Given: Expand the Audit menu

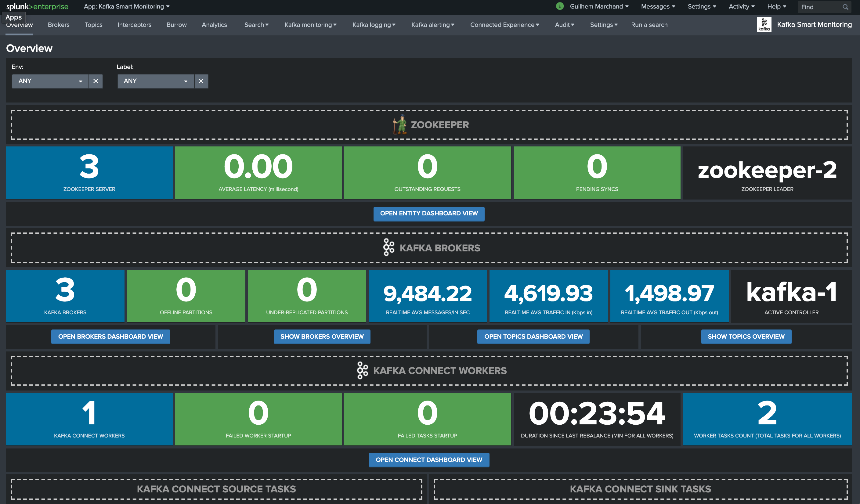Looking at the screenshot, I should 565,25.
